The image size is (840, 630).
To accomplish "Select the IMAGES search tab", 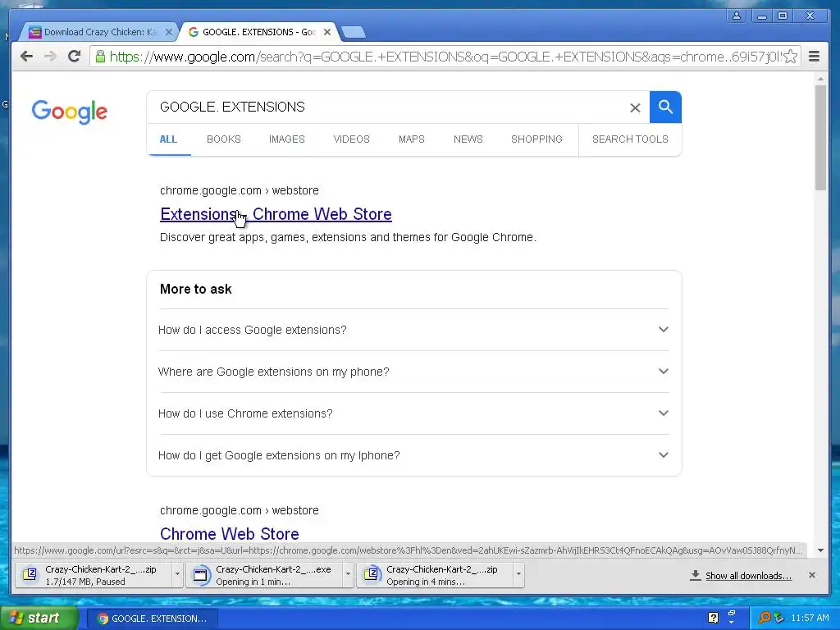I will tap(287, 139).
